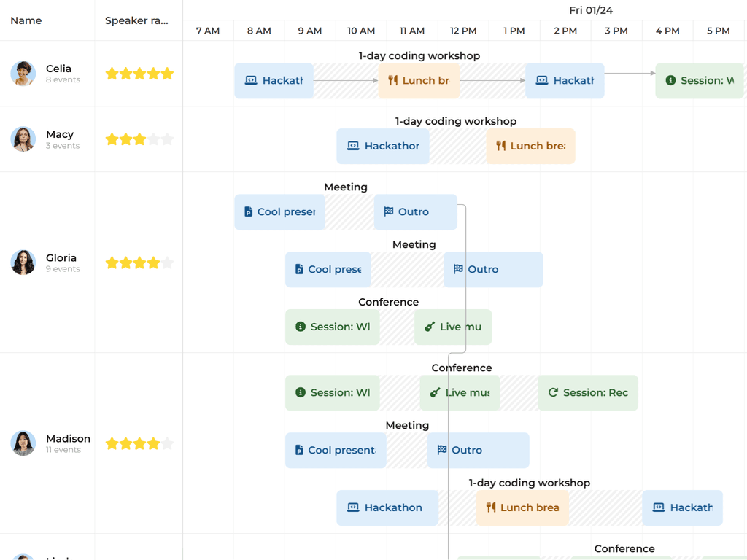Click the flag icon on Gloria's Outro event
The image size is (747, 560).
pyautogui.click(x=388, y=211)
